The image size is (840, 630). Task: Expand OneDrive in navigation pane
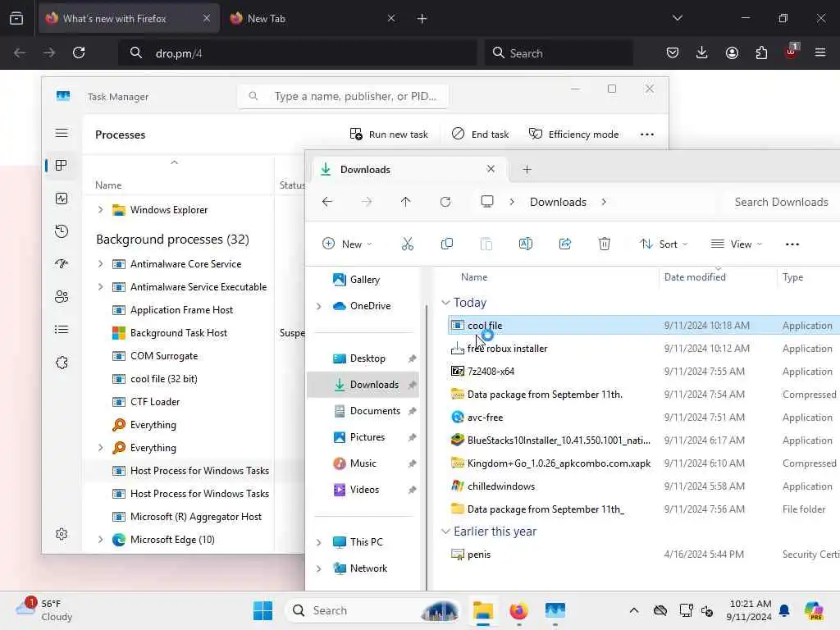click(319, 306)
